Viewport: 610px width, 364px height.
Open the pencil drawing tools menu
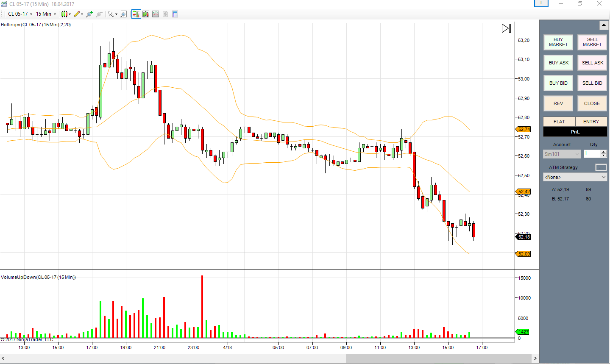click(x=78, y=14)
